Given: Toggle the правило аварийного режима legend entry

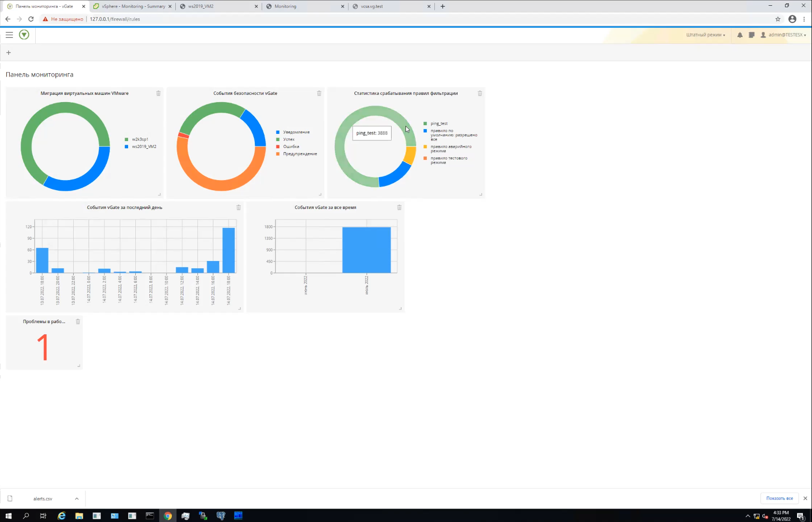Looking at the screenshot, I should tap(448, 149).
